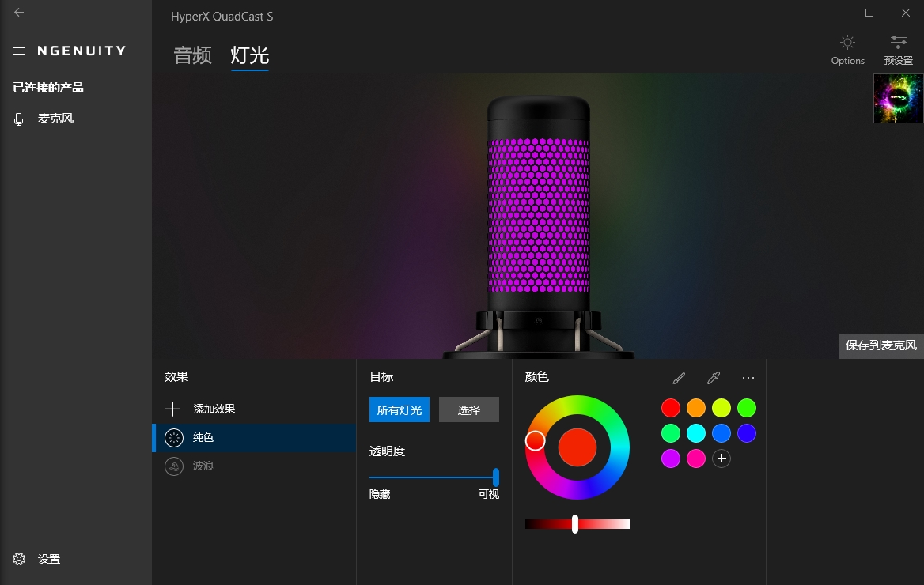Image resolution: width=924 pixels, height=585 pixels.
Task: Click the center red color preview circle
Action: pos(577,447)
